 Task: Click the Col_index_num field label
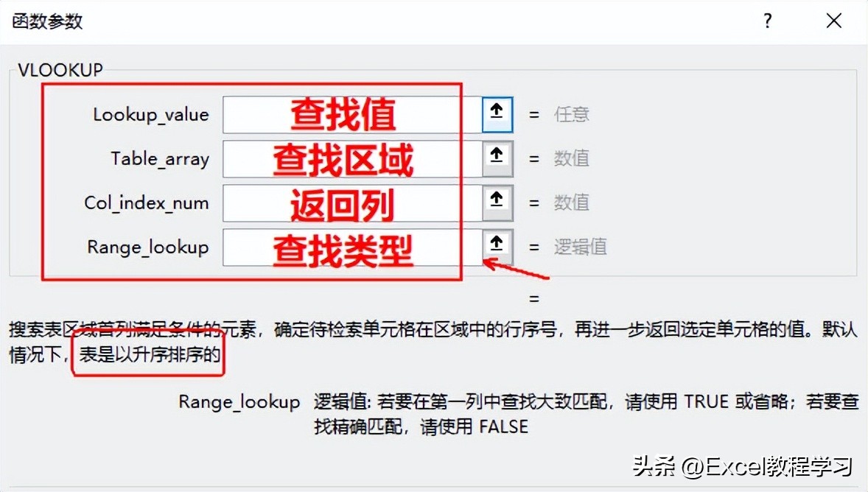point(147,203)
